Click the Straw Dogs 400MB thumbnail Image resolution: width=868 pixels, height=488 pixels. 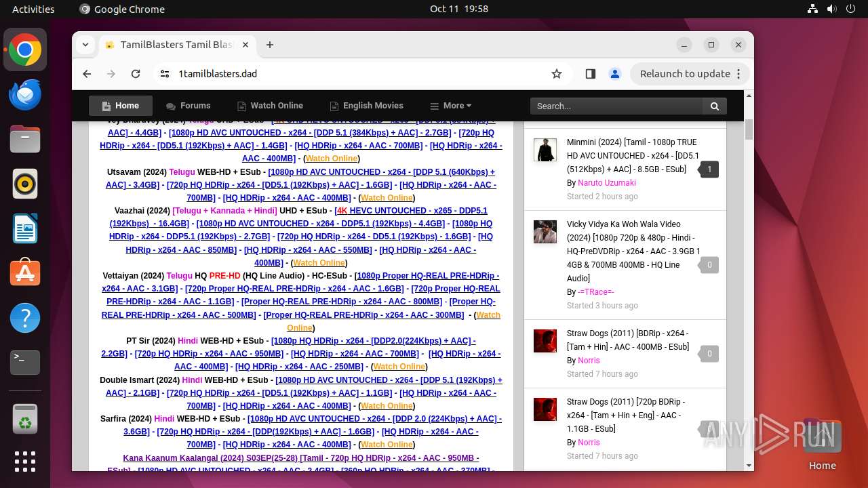tap(545, 341)
